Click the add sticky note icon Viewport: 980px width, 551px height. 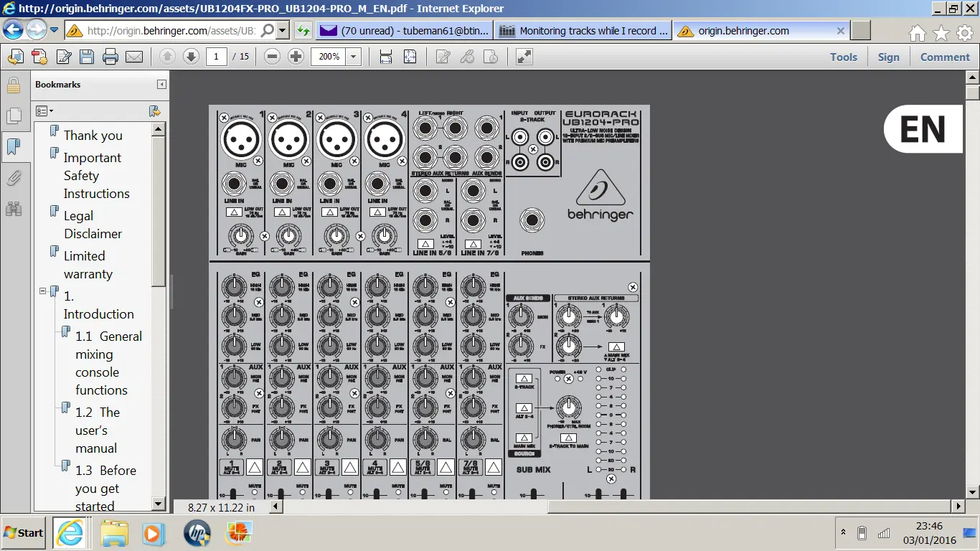click(x=443, y=57)
